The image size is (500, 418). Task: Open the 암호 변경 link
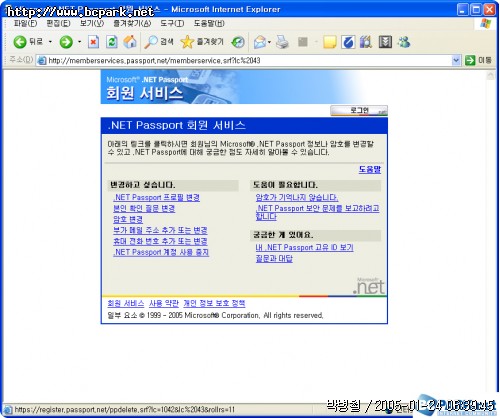128,219
